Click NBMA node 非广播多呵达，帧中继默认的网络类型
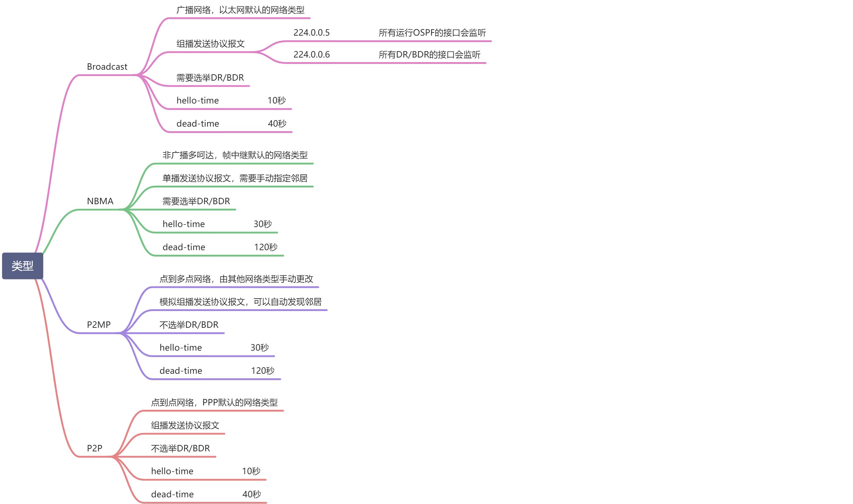853x504 pixels. (235, 155)
